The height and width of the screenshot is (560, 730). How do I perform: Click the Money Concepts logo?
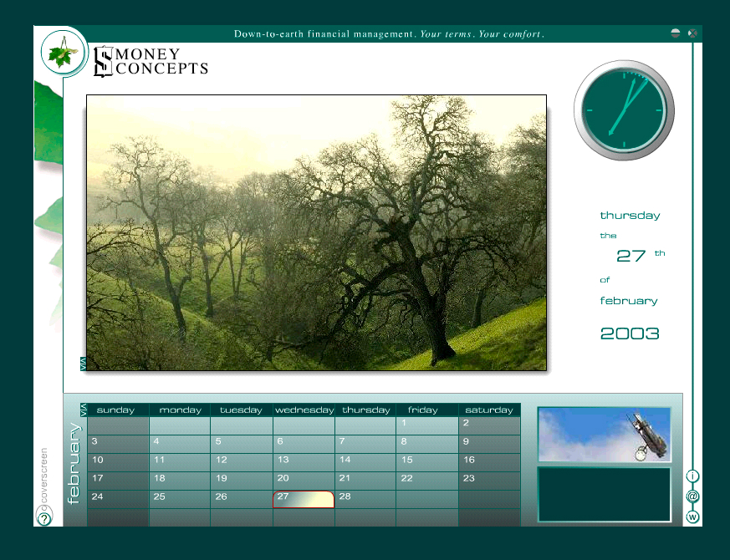(x=151, y=62)
